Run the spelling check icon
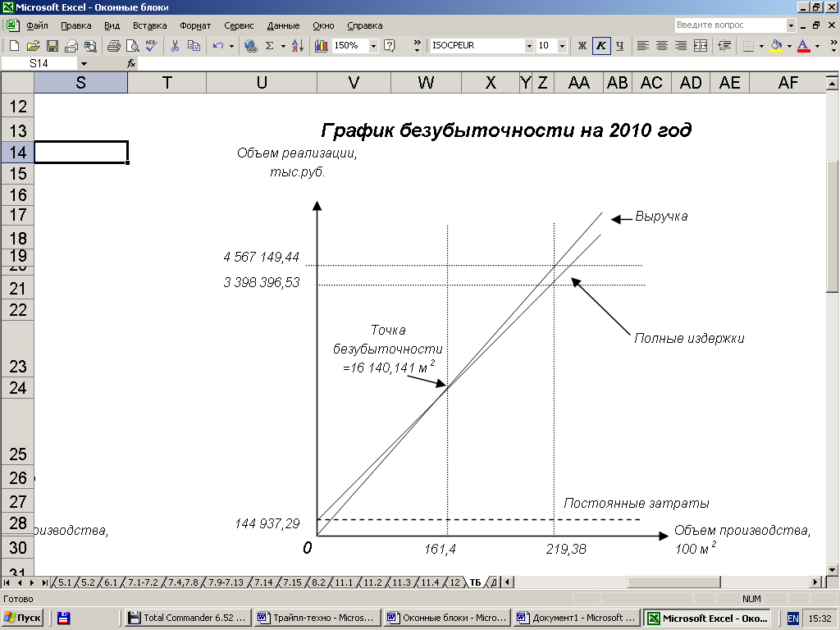The height and width of the screenshot is (630, 840). 152,46
